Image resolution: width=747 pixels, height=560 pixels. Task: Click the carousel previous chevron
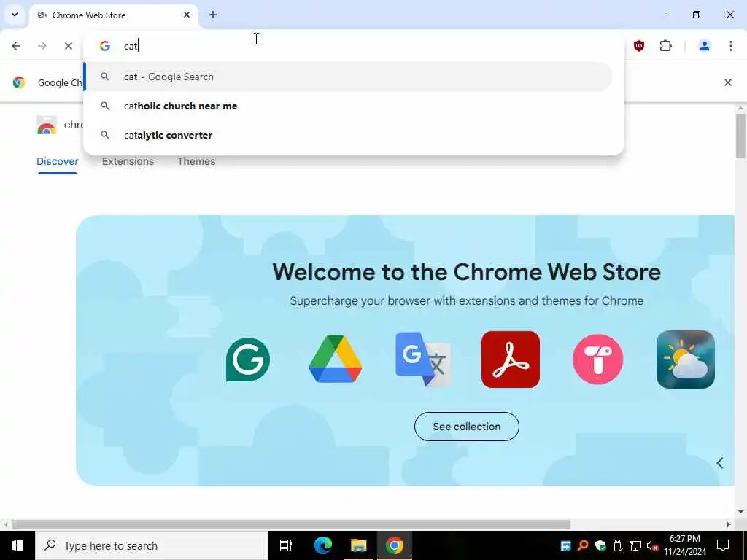pyautogui.click(x=720, y=463)
